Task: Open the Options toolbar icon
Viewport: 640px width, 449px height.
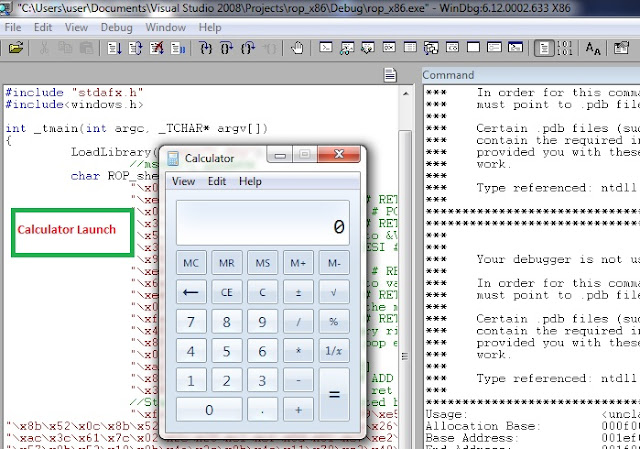Action: pyautogui.click(x=621, y=48)
